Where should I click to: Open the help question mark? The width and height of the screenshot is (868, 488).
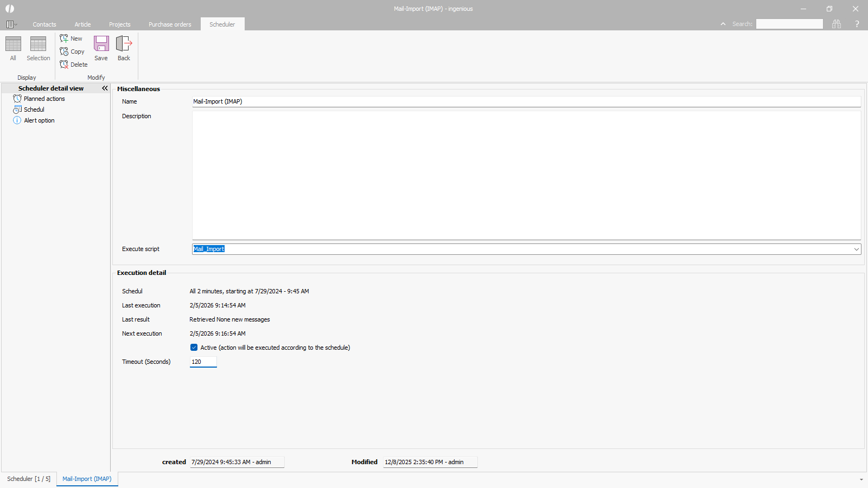tap(857, 24)
